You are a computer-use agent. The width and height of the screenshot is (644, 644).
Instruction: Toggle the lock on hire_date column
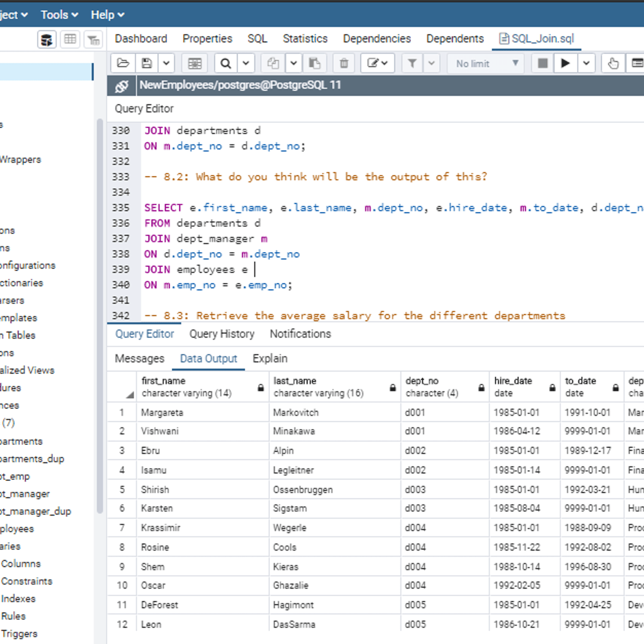click(x=552, y=387)
